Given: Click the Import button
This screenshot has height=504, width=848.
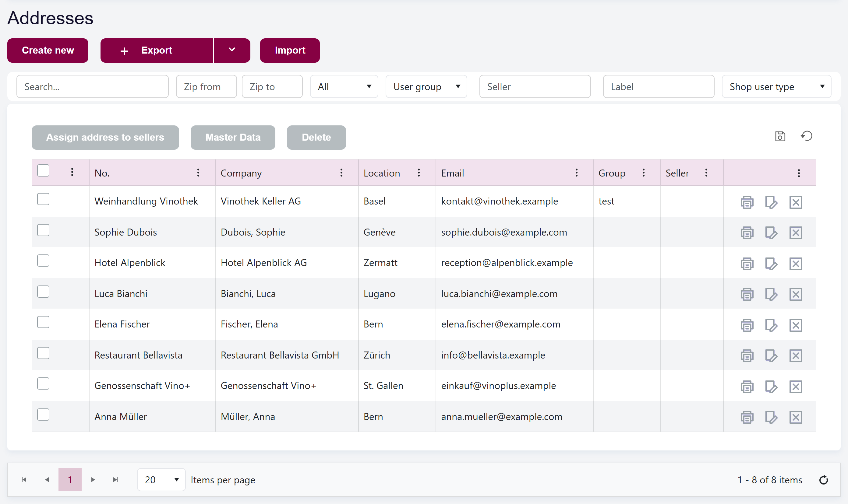Looking at the screenshot, I should tap(290, 50).
